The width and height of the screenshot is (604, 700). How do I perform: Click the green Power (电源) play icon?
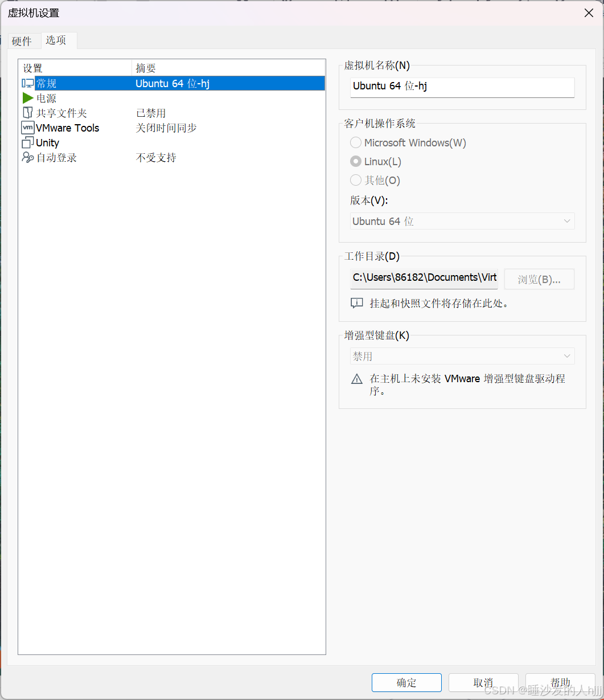(27, 99)
